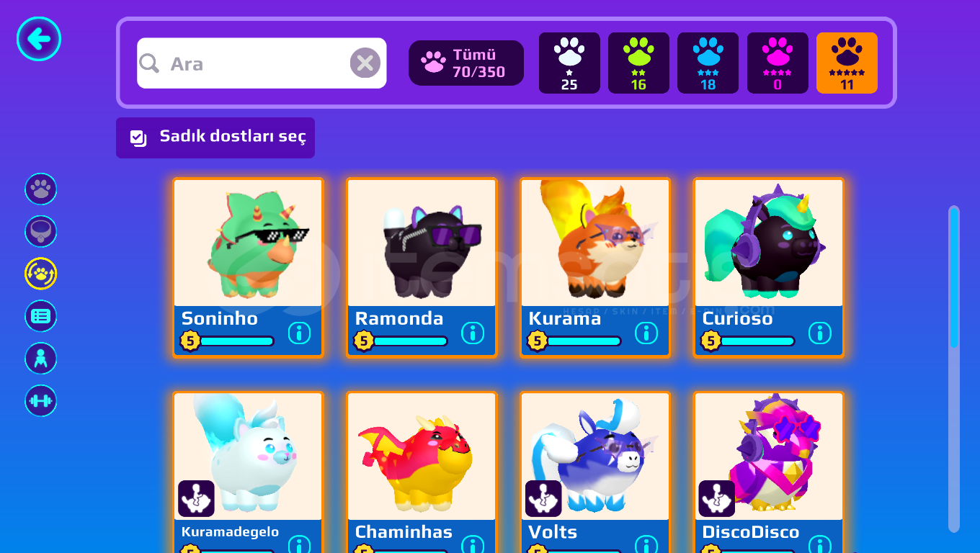980x553 pixels.
Task: Clear the search field with X
Action: [x=365, y=63]
